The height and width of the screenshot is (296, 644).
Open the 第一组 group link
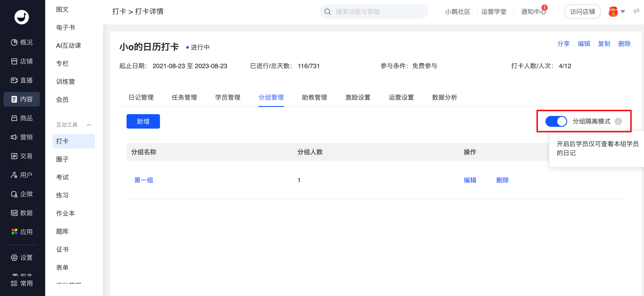pos(143,180)
